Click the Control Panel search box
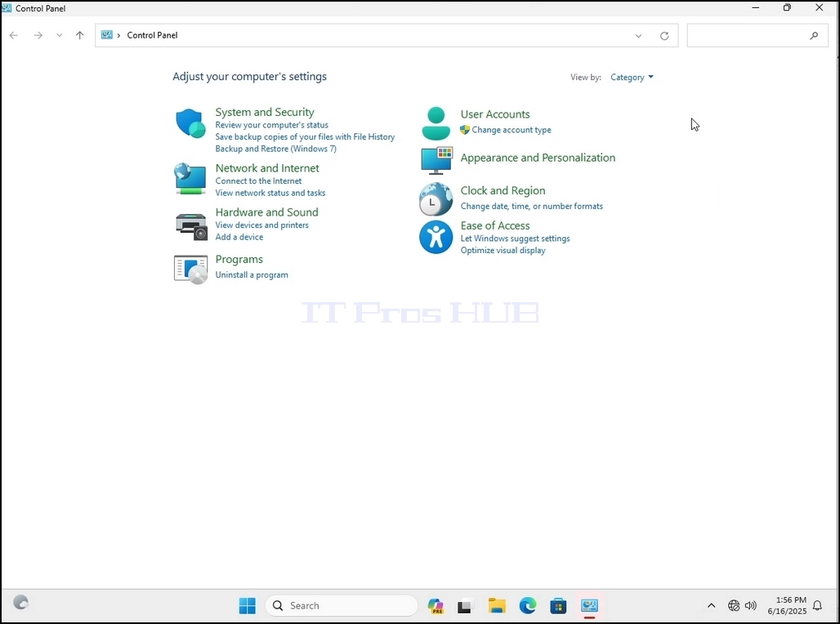Image resolution: width=840 pixels, height=624 pixels. tap(757, 36)
